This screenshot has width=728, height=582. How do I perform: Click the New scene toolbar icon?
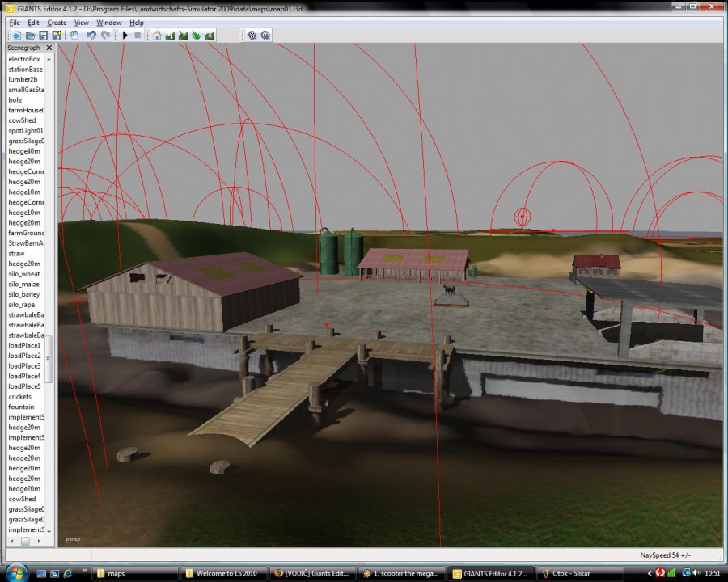[x=17, y=36]
